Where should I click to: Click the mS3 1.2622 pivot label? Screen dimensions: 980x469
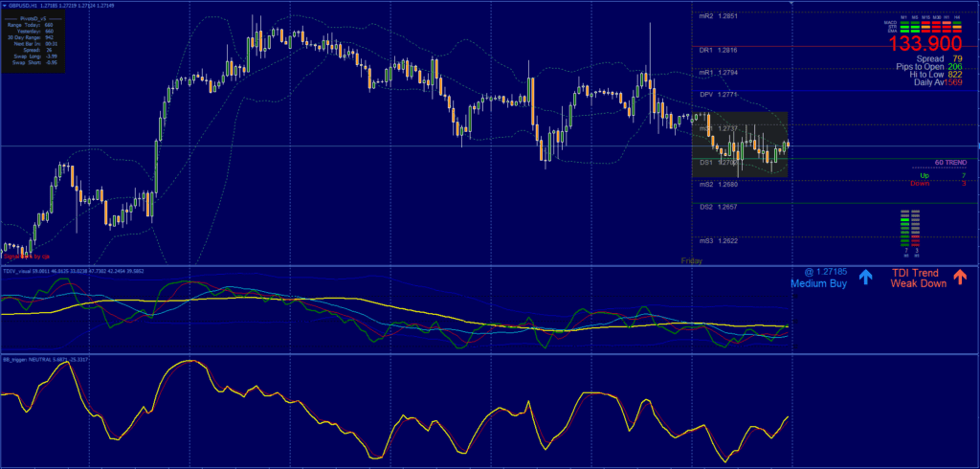(x=718, y=240)
